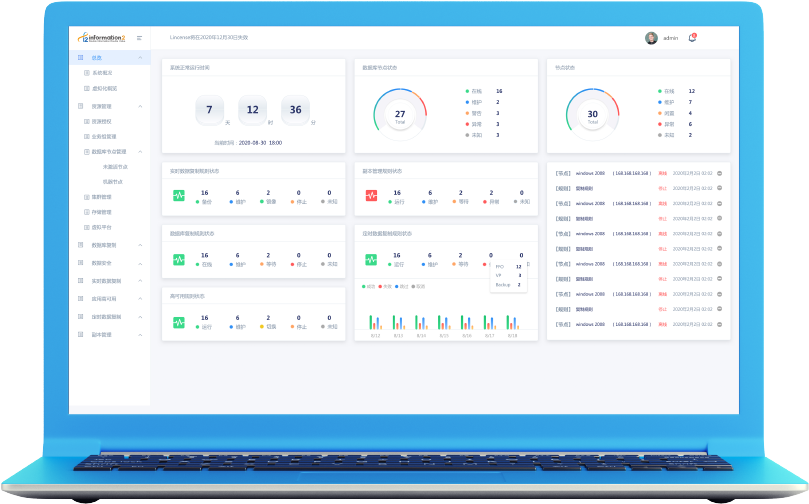Toggle the 失败 legend in the bar chart

pos(384,286)
